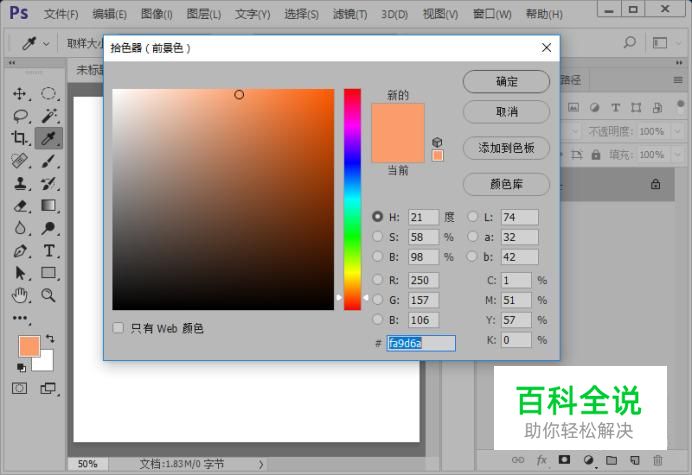This screenshot has width=692, height=475.
Task: Select the Eyedropper tool in toolbox
Action: coord(49,138)
